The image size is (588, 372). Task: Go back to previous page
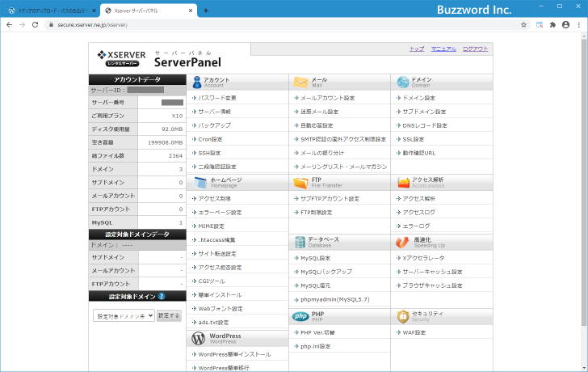click(x=10, y=25)
